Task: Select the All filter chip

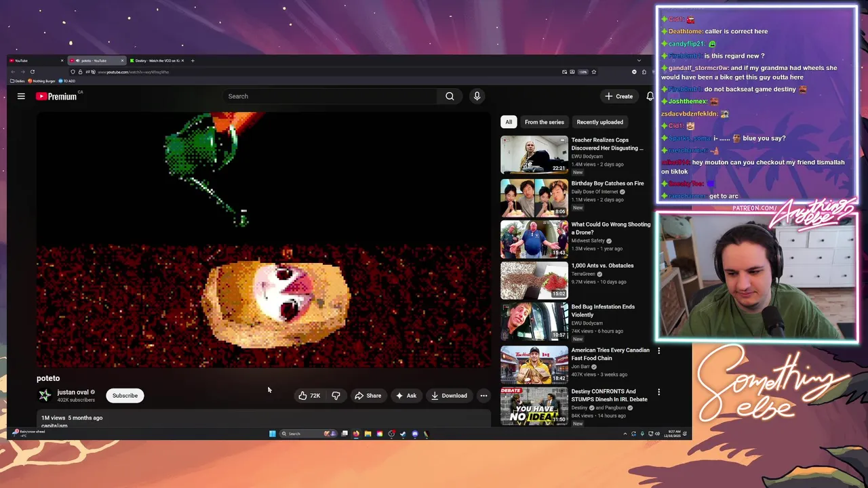Action: tap(509, 122)
